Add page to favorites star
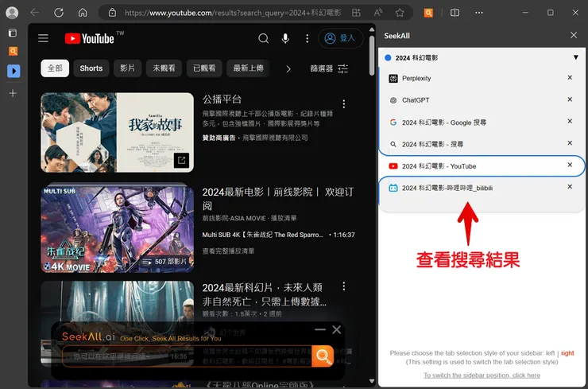Image resolution: width=588 pixels, height=389 pixels. point(400,13)
